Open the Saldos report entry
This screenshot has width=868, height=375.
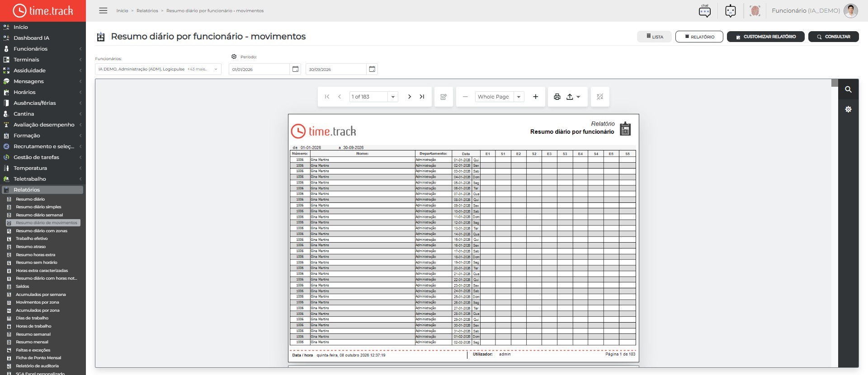click(x=22, y=286)
